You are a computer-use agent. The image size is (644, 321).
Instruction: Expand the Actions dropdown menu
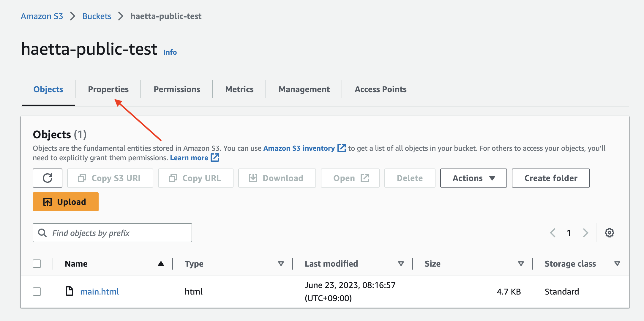point(473,178)
